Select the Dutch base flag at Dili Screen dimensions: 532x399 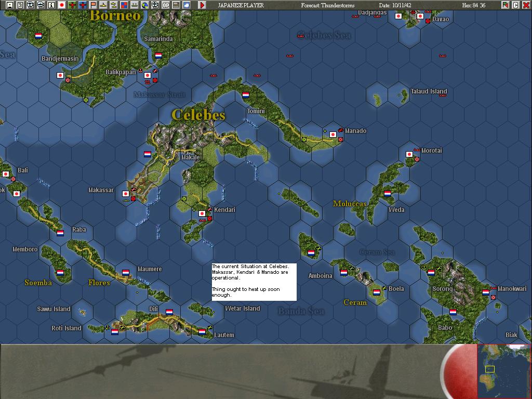169,312
